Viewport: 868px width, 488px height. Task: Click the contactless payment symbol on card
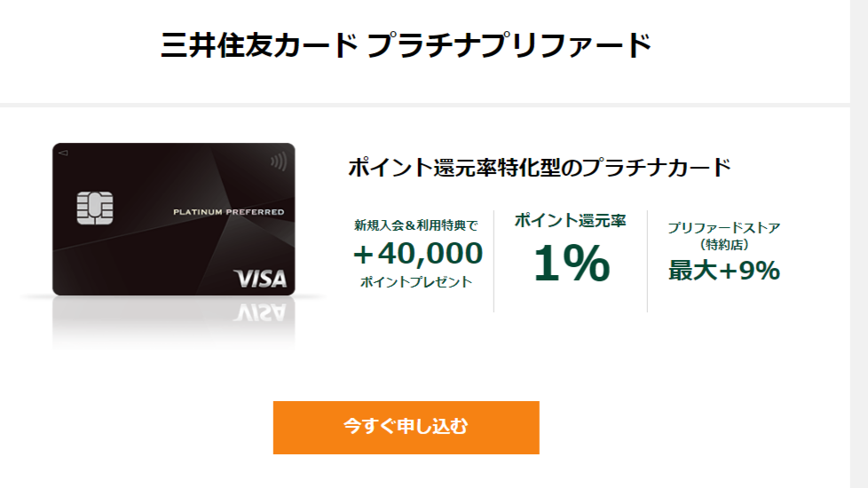coord(279,161)
